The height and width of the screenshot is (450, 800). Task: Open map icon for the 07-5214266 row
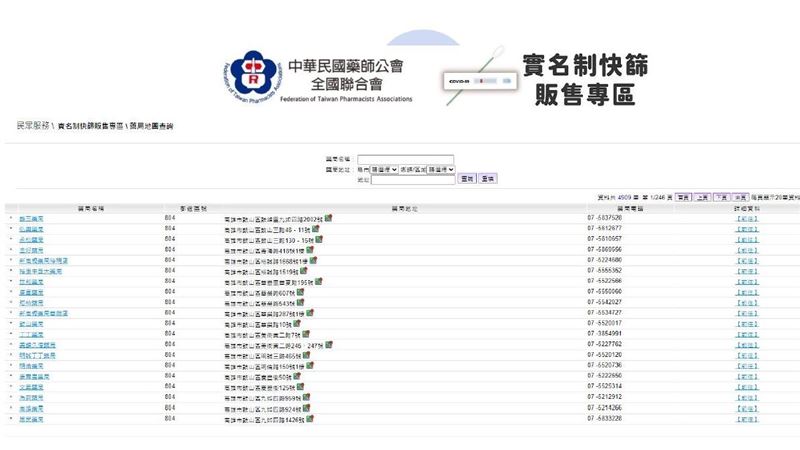click(x=306, y=408)
